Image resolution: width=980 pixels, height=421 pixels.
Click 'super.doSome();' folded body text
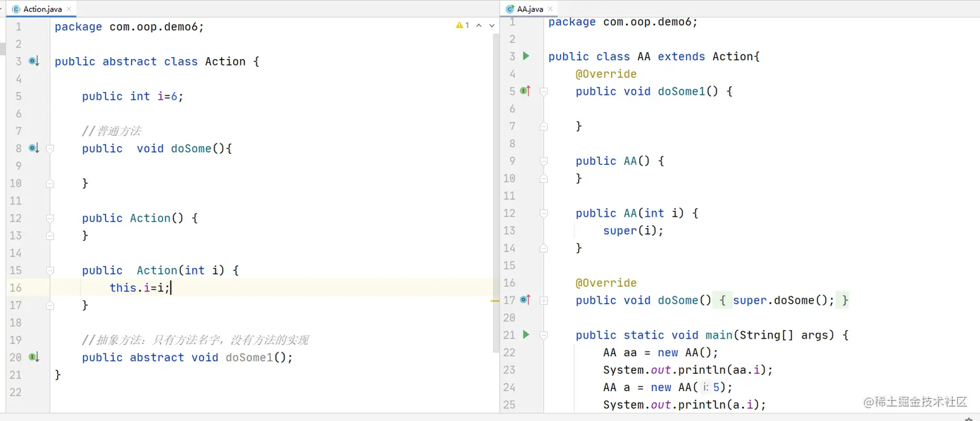tap(784, 300)
